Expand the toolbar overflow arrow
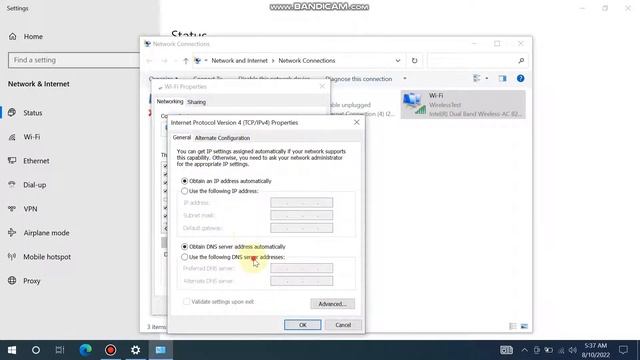Screen dimensions: 640x360 coord(404,78)
